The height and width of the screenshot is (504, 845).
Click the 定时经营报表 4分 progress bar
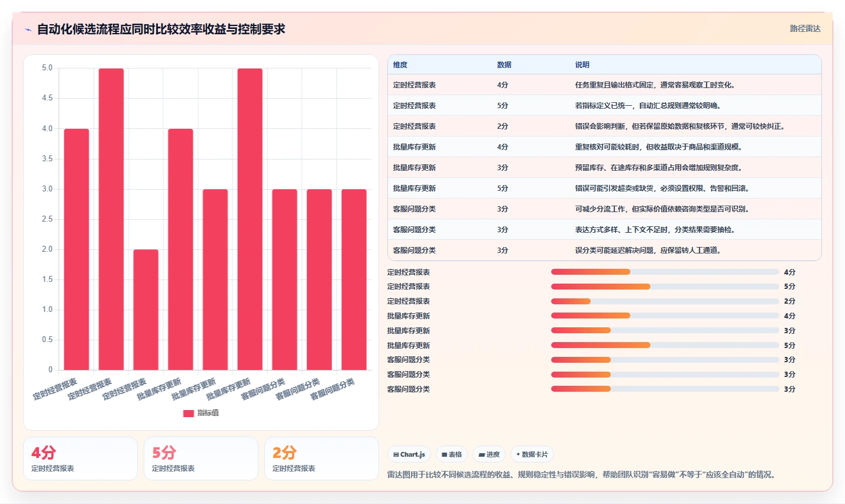click(665, 272)
